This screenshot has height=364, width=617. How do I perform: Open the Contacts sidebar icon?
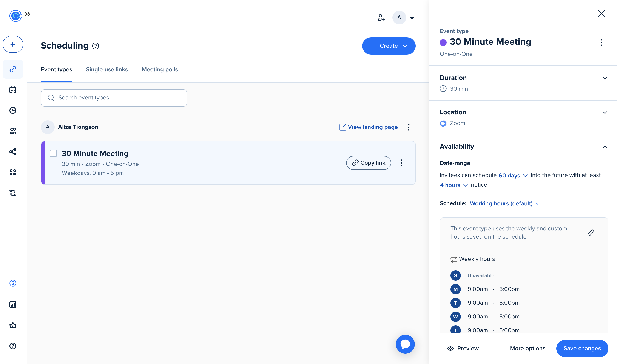pyautogui.click(x=13, y=131)
